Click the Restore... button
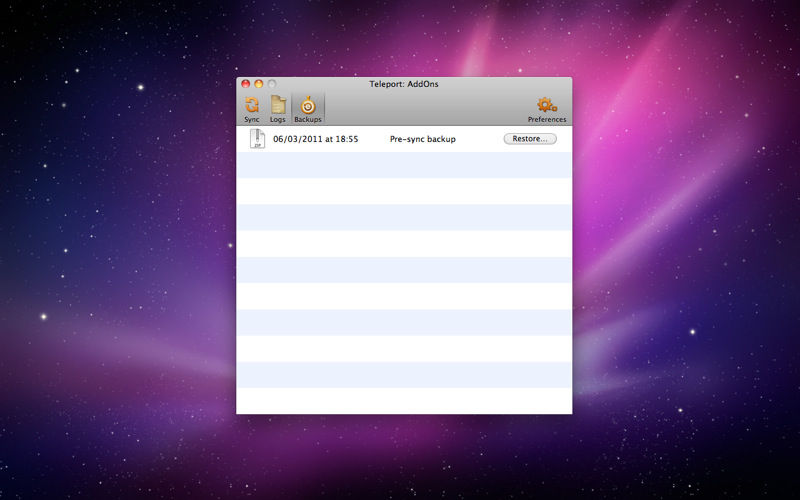The width and height of the screenshot is (800, 500). point(530,139)
